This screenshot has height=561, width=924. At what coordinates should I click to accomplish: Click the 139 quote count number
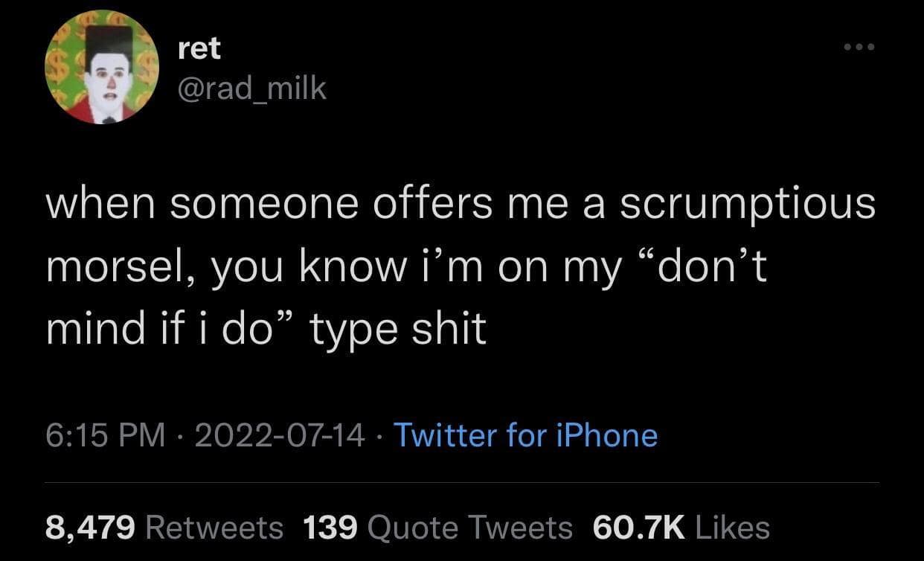tap(331, 528)
